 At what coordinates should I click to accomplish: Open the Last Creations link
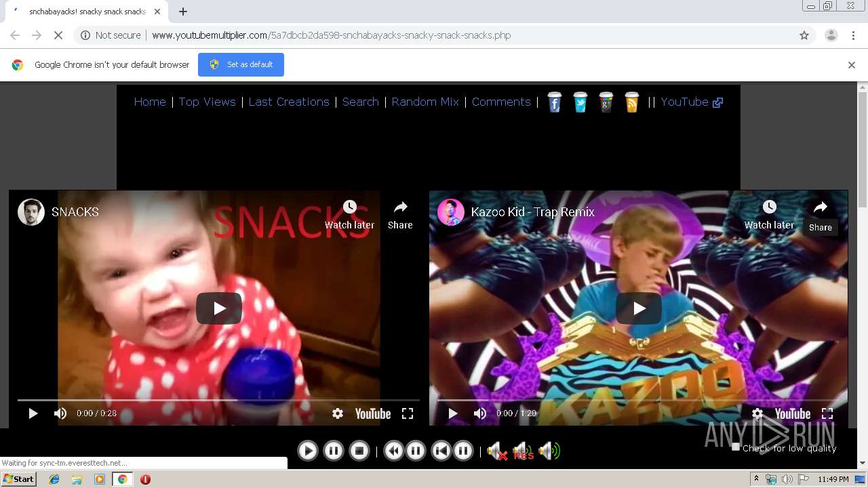289,102
